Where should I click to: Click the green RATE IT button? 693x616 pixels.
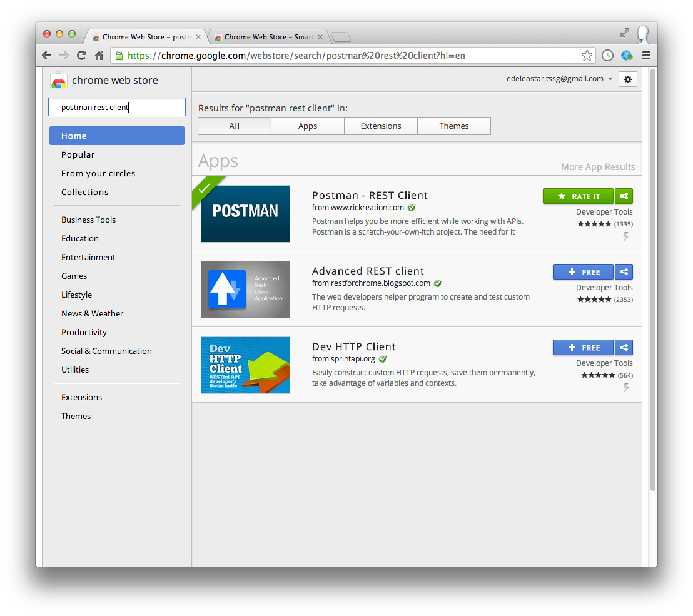point(578,196)
